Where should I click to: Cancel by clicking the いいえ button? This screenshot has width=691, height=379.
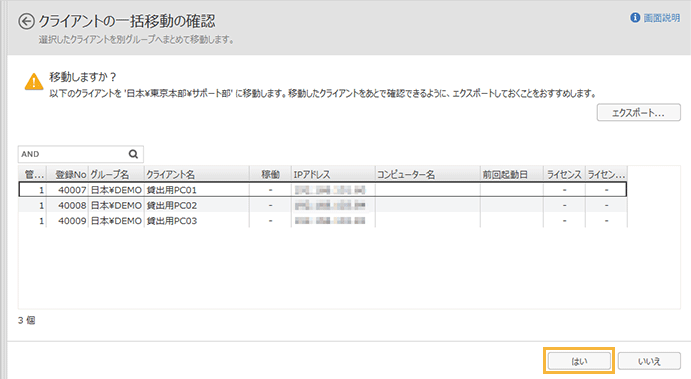point(649,361)
